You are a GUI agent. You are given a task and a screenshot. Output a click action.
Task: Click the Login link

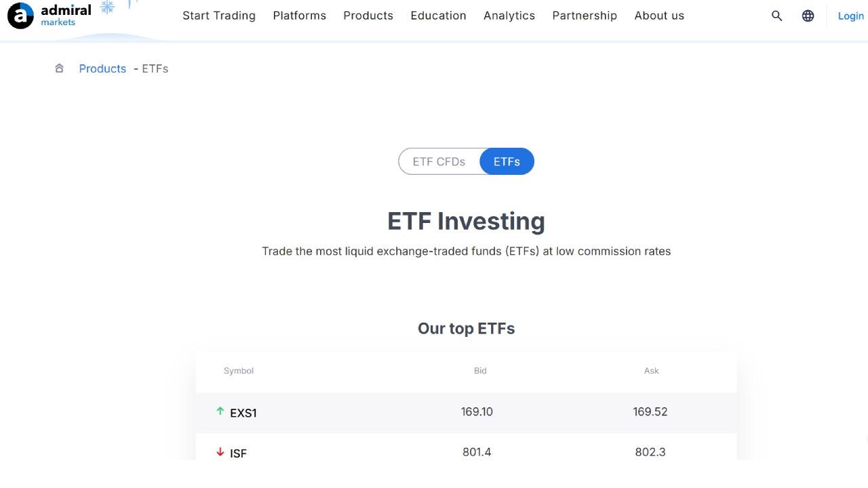[850, 16]
